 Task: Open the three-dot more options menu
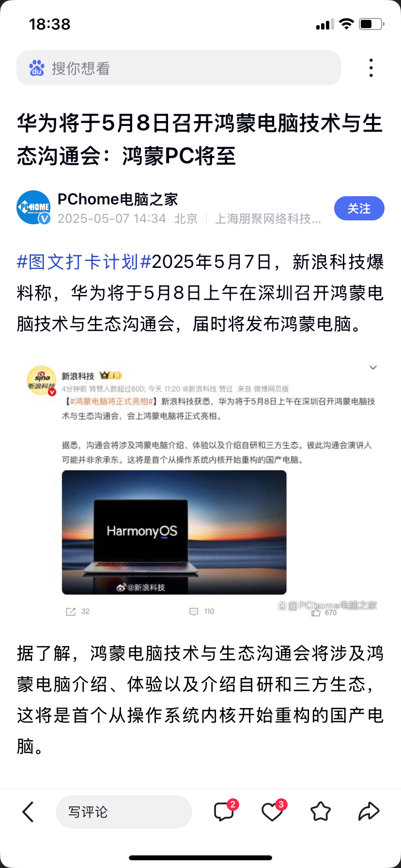[x=371, y=68]
